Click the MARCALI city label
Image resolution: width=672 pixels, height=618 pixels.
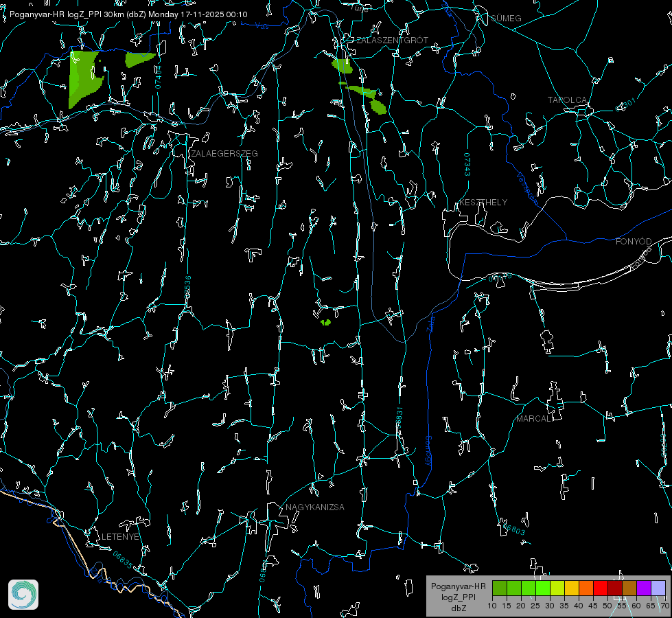coord(535,419)
